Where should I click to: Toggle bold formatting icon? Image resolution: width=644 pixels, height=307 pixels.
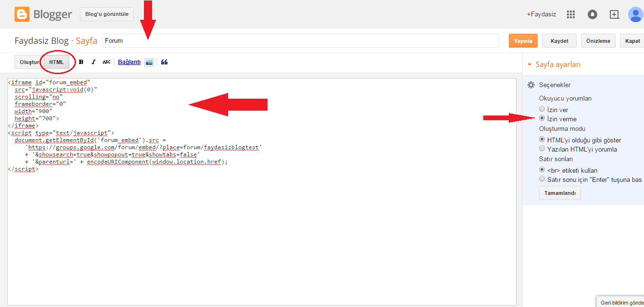[x=81, y=62]
